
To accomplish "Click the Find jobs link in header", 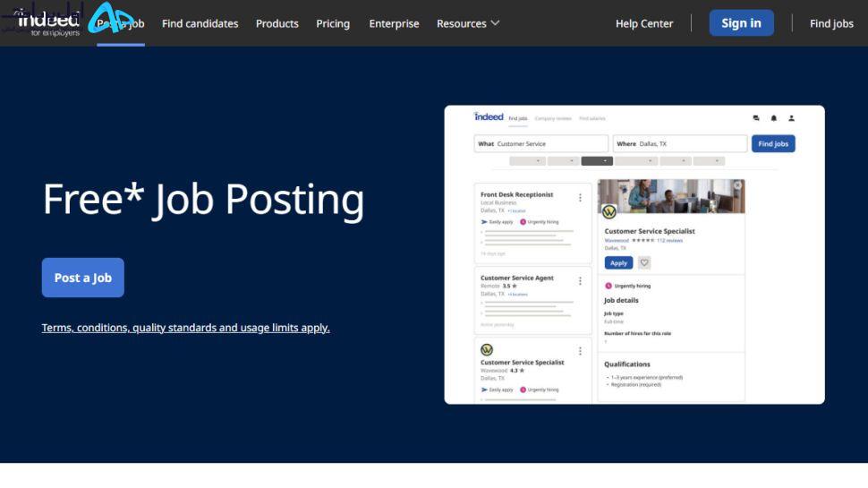I will (831, 23).
